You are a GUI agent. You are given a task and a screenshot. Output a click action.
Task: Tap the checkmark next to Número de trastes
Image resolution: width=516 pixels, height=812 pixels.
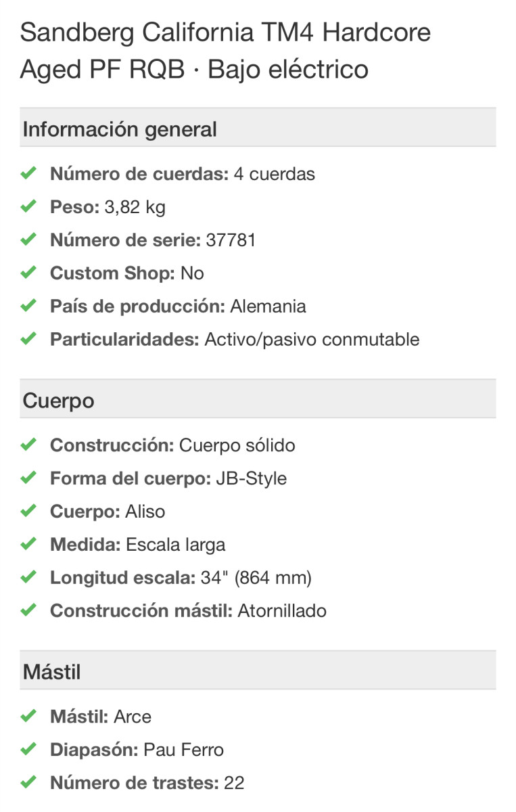click(x=28, y=783)
